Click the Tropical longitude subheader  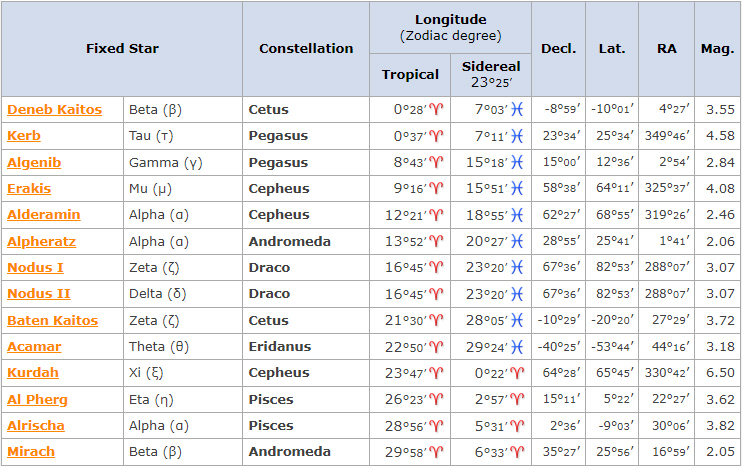point(410,74)
